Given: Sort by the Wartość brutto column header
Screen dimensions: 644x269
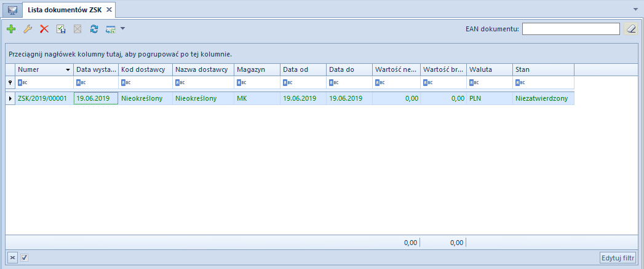Looking at the screenshot, I should 443,70.
